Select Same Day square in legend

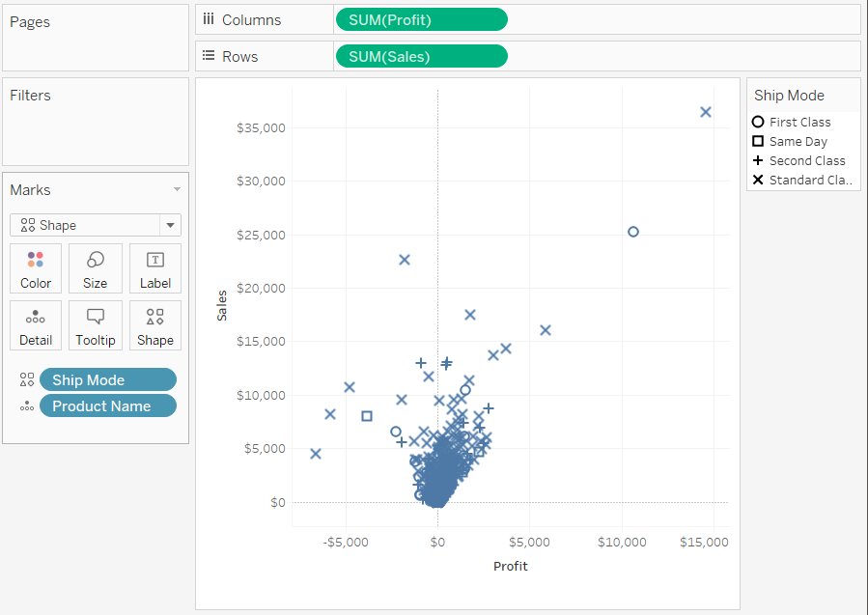758,141
